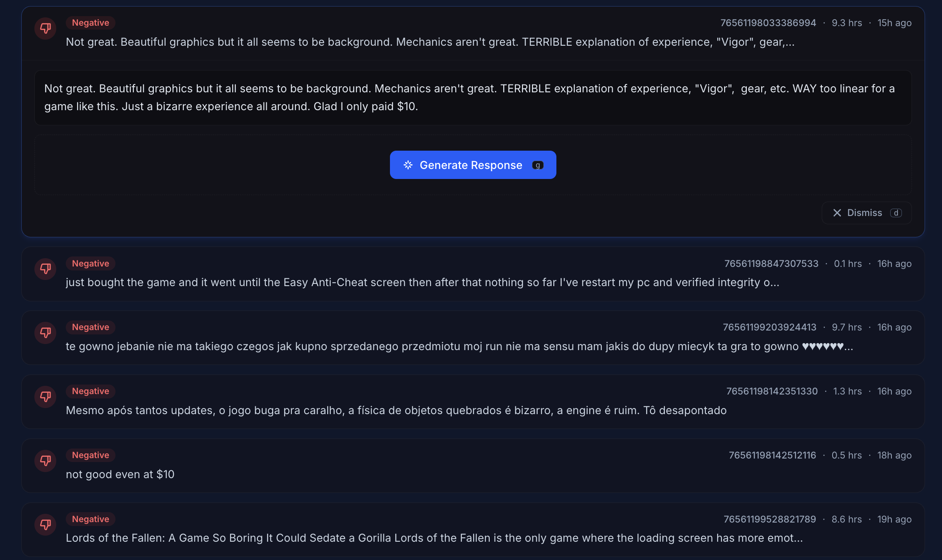Click the thumbs-down icon on the Easy Anti-Cheat review
Screen dimensions: 942x560
pyautogui.click(x=45, y=269)
